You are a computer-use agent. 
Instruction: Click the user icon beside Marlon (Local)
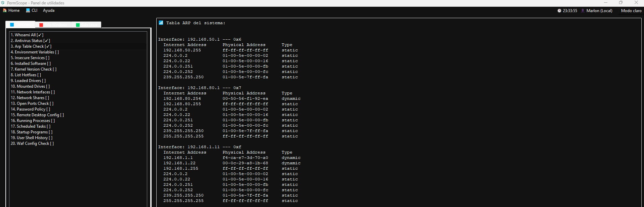click(583, 11)
